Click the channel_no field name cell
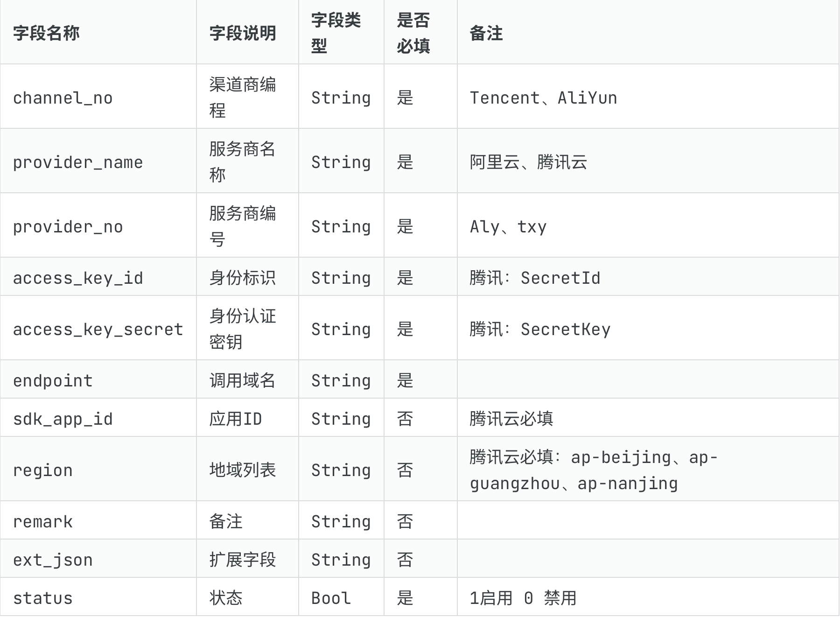 [x=98, y=97]
